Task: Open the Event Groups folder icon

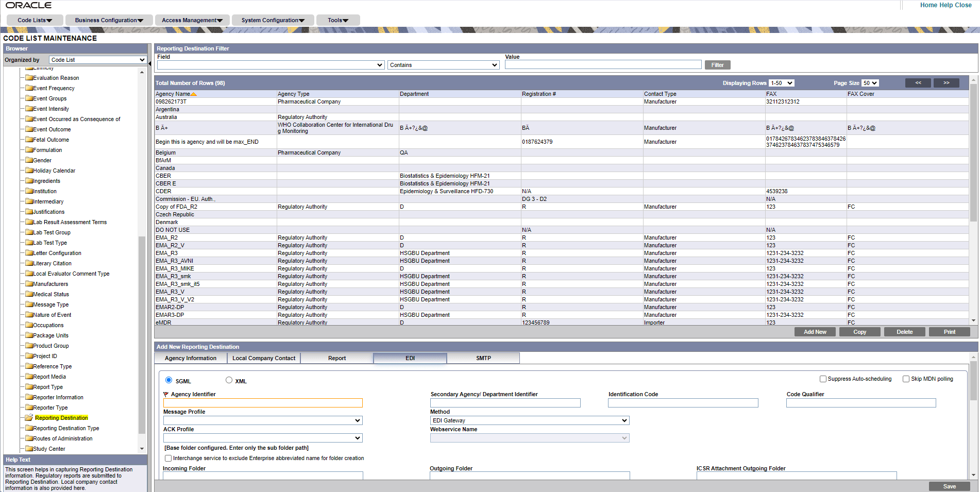Action: pyautogui.click(x=29, y=98)
